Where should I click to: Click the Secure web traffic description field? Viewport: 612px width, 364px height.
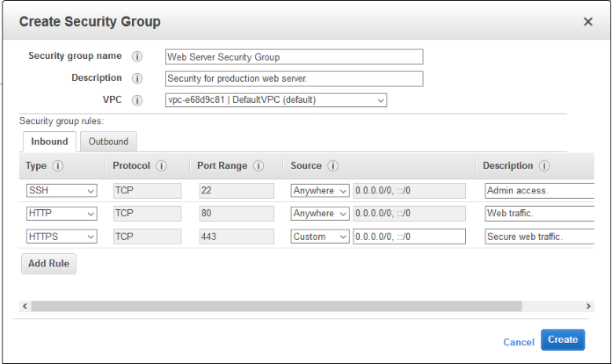click(x=539, y=237)
